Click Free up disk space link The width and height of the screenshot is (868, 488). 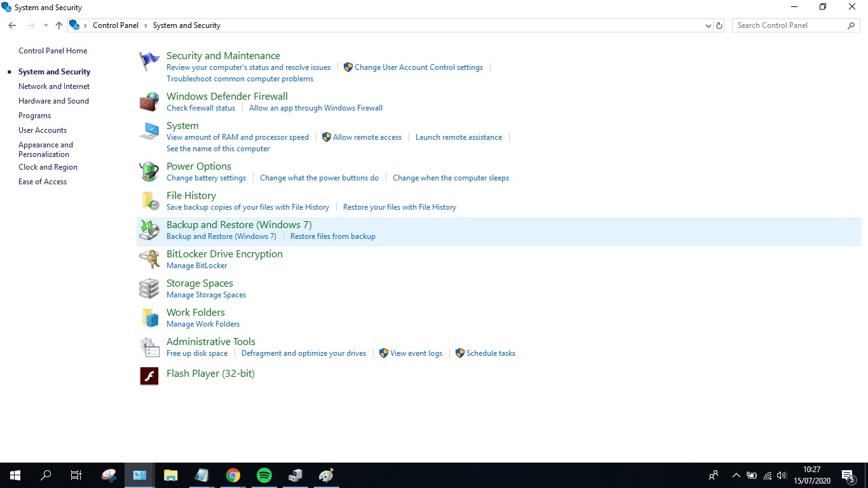(197, 353)
